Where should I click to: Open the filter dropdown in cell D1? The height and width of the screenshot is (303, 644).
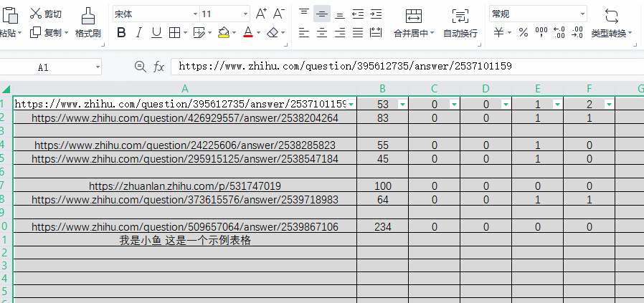tap(506, 105)
